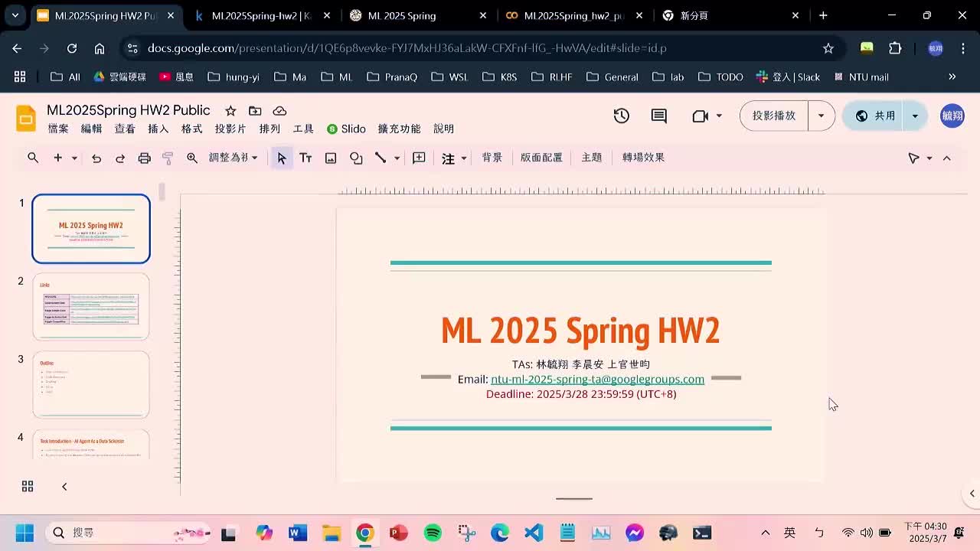980x551 pixels.
Task: Check cloud save status icon
Action: pyautogui.click(x=279, y=111)
